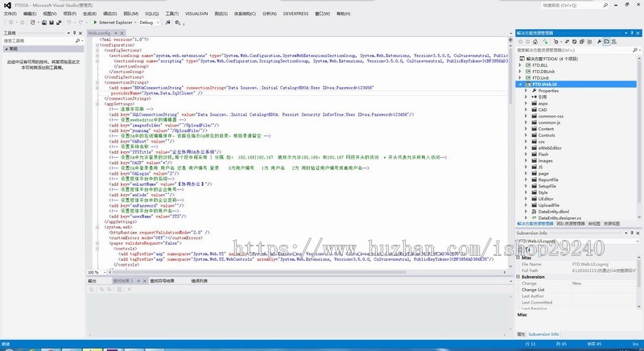
Task: Open the 工具(T) menu
Action: pos(172,14)
